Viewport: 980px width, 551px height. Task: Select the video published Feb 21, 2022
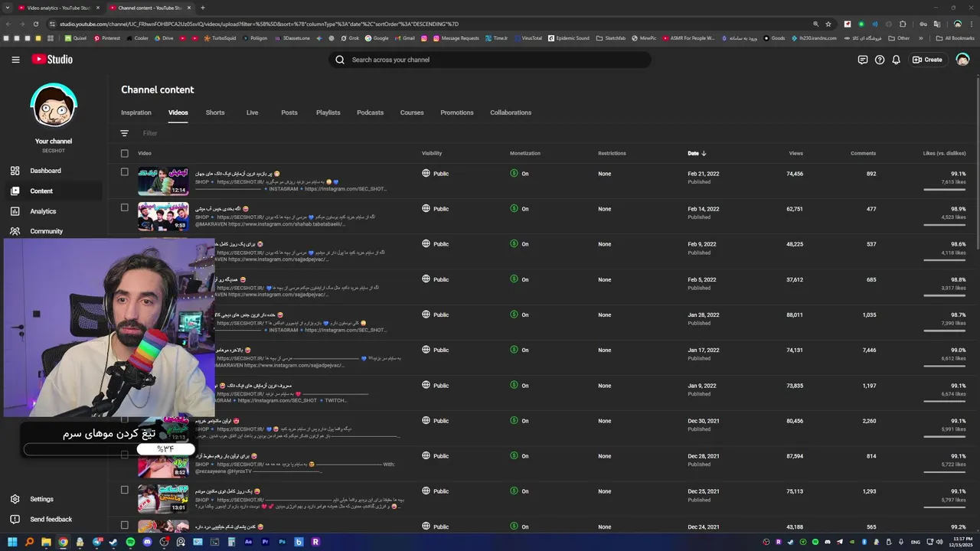[x=125, y=171]
